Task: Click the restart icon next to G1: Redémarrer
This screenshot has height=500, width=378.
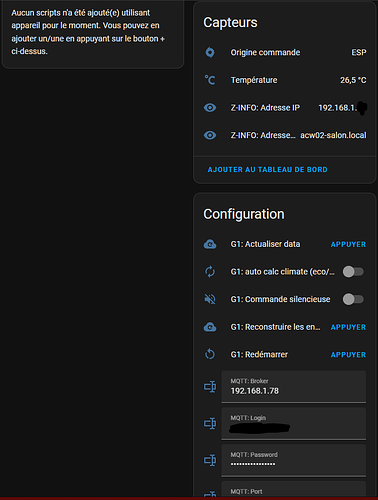Action: [x=210, y=354]
